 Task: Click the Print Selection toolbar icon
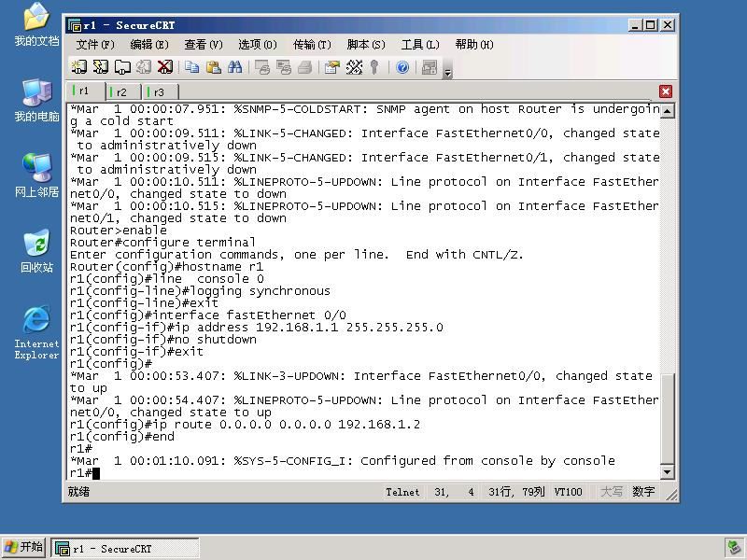(284, 67)
